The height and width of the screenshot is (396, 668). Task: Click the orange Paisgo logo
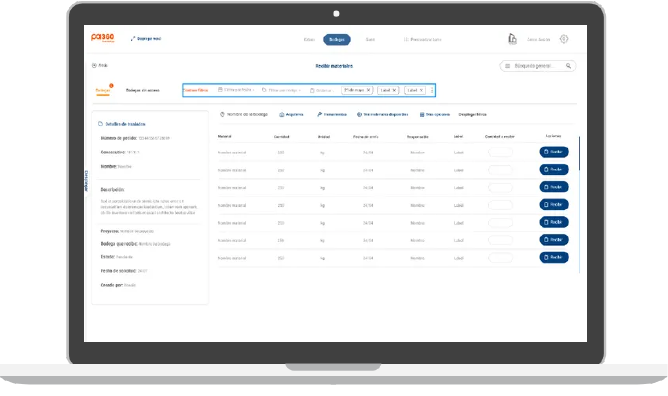(103, 37)
